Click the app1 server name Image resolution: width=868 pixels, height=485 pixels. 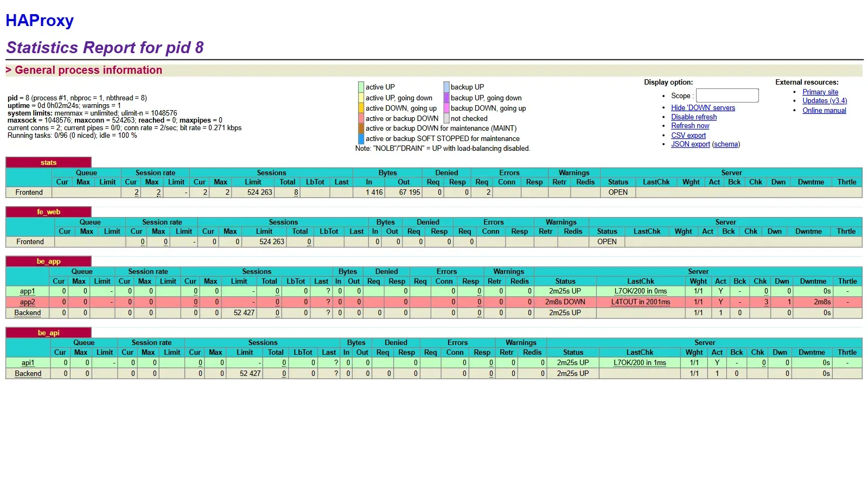pyautogui.click(x=27, y=291)
